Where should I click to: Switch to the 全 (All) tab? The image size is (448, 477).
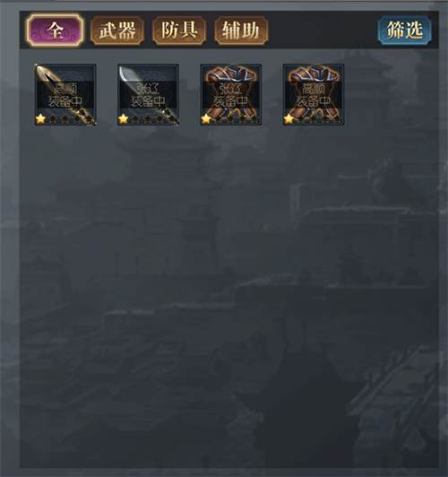point(55,30)
